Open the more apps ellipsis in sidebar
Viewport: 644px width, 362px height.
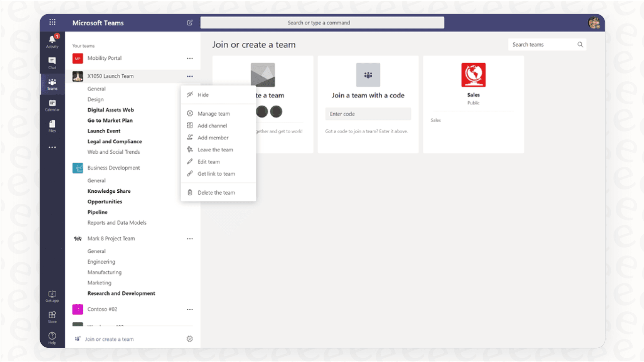click(x=52, y=147)
